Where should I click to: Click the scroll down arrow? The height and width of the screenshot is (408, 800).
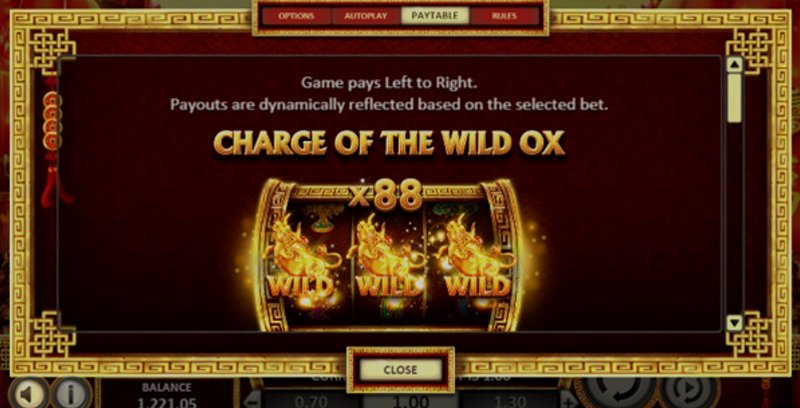pos(734,323)
